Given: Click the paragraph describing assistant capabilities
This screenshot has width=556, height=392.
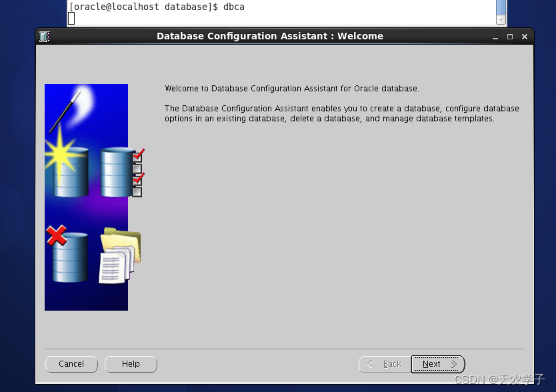Looking at the screenshot, I should click(x=341, y=113).
